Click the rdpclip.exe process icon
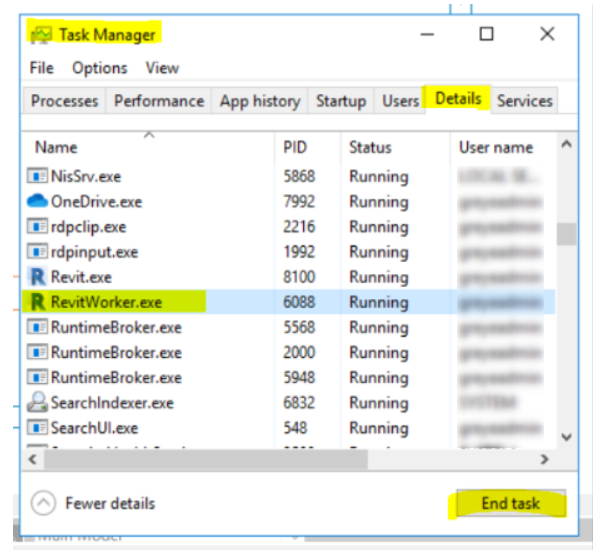 pos(37,227)
